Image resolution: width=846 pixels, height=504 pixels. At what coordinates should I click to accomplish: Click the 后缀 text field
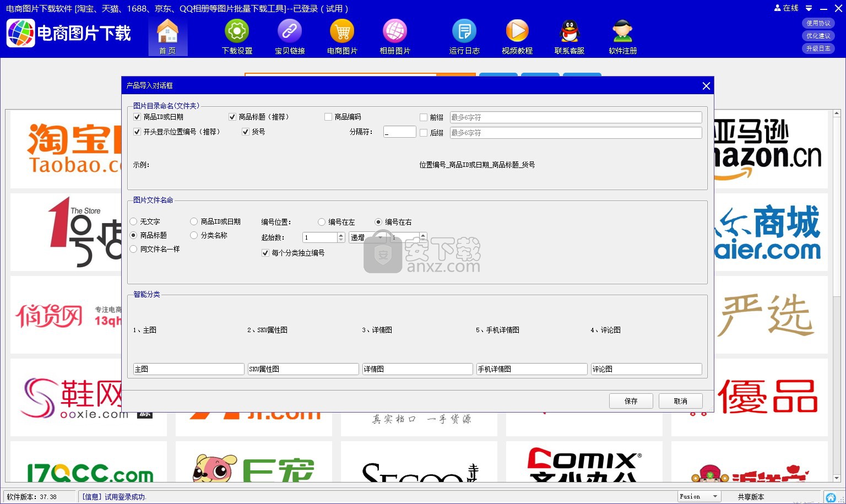pos(576,133)
